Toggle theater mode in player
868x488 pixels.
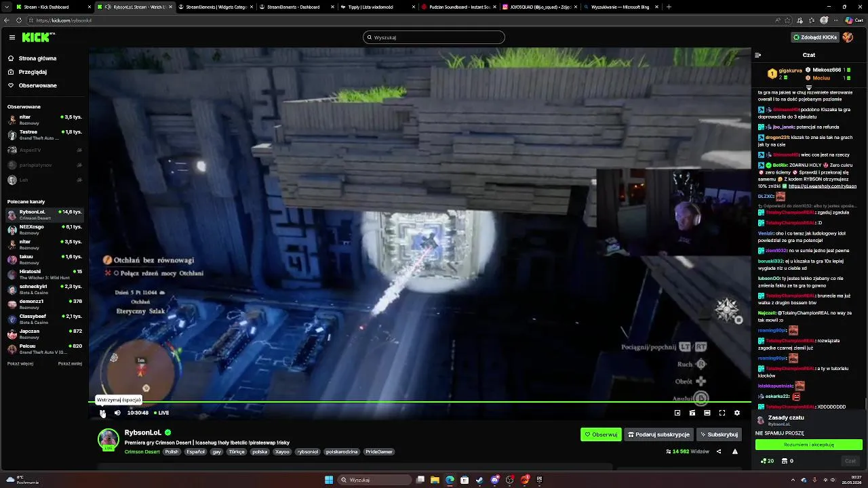(x=707, y=413)
